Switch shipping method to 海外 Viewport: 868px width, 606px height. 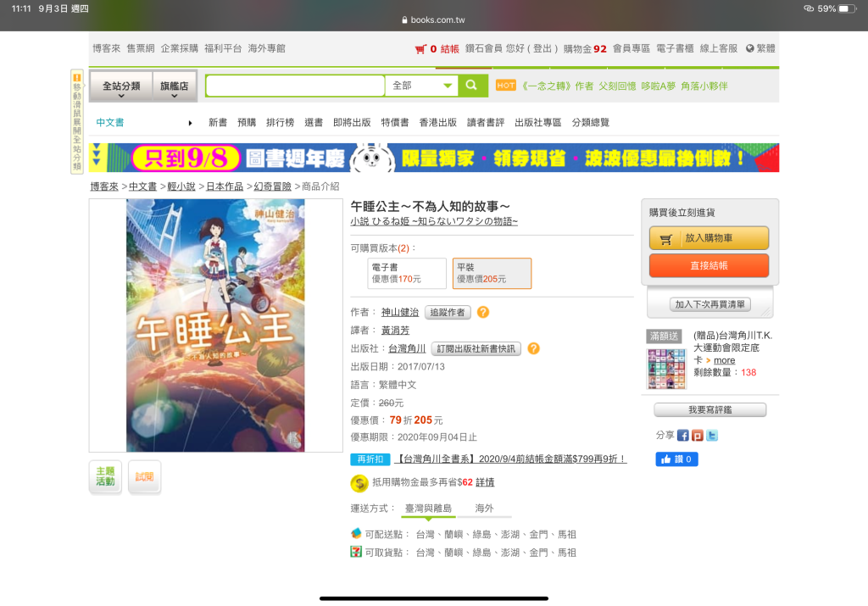[484, 509]
